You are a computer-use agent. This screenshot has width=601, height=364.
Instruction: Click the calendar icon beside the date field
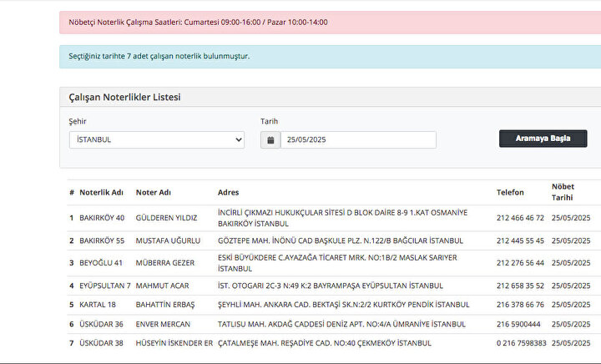click(270, 140)
